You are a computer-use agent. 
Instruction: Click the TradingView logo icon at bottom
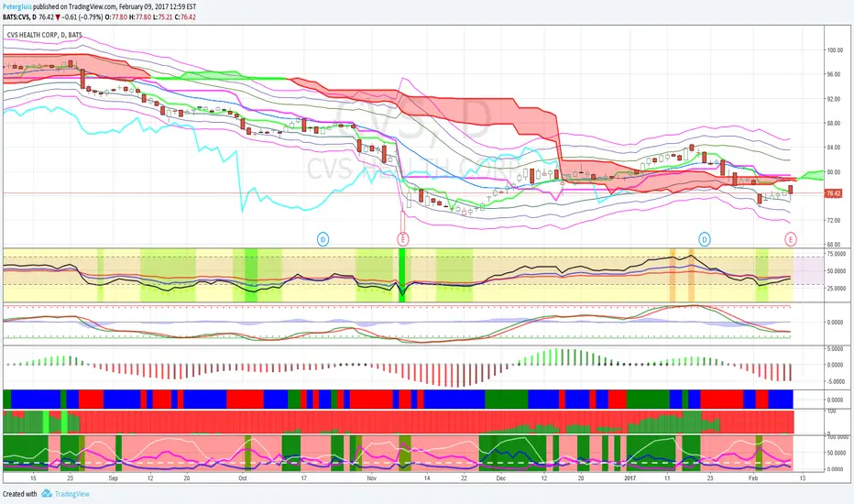click(47, 494)
